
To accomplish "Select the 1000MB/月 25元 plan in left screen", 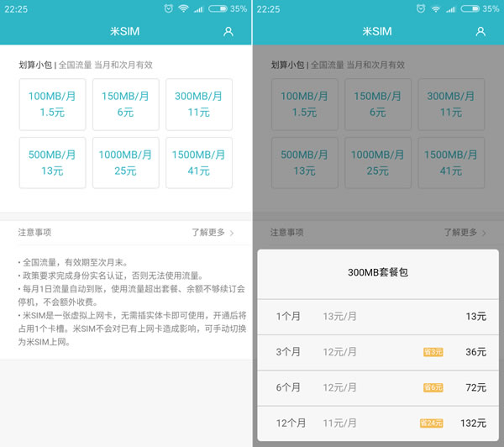I will tap(126, 163).
